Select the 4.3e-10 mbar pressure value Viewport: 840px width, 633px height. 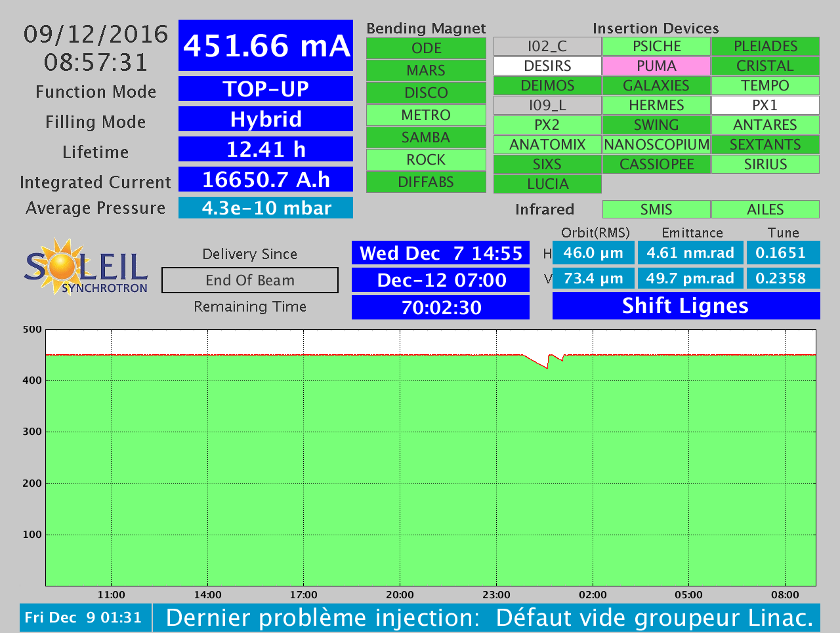click(266, 208)
